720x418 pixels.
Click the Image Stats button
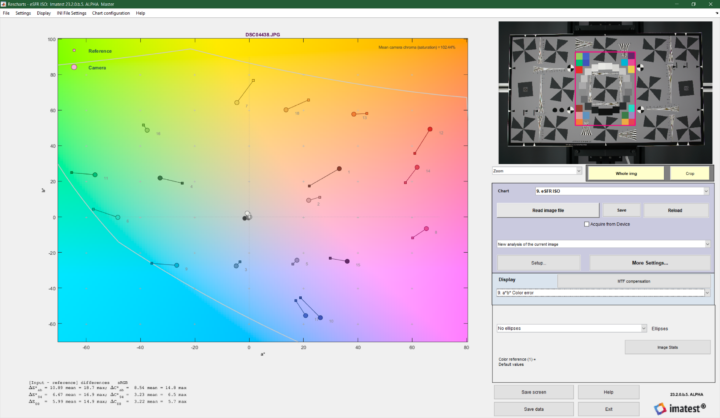(x=667, y=347)
